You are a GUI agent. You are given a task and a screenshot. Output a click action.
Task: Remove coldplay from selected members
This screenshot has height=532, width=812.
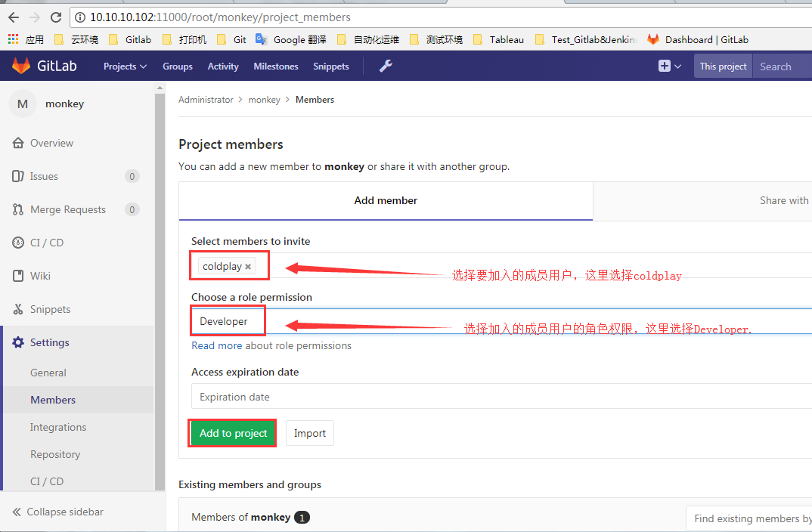tap(248, 267)
